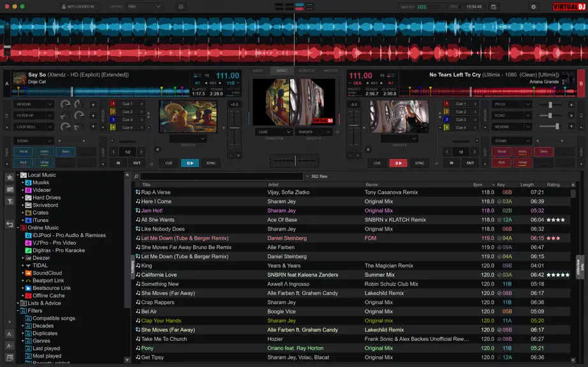Switch to the VIDEO mixer tab
This screenshot has height=367, width=588.
pos(282,71)
